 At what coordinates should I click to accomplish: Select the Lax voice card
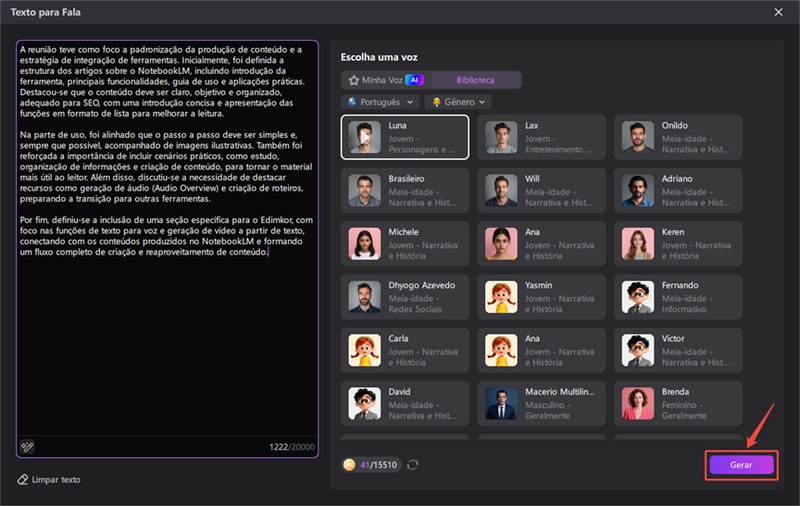pyautogui.click(x=541, y=137)
